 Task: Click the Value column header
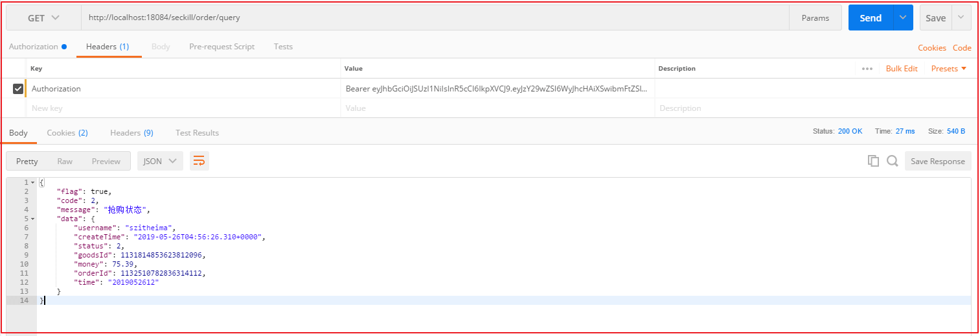354,69
